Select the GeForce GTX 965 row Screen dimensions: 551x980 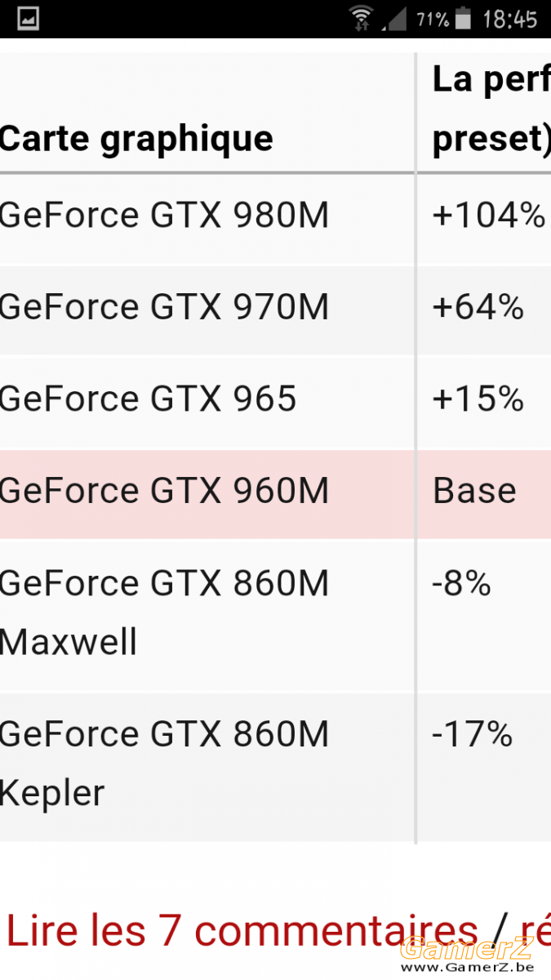(x=275, y=400)
